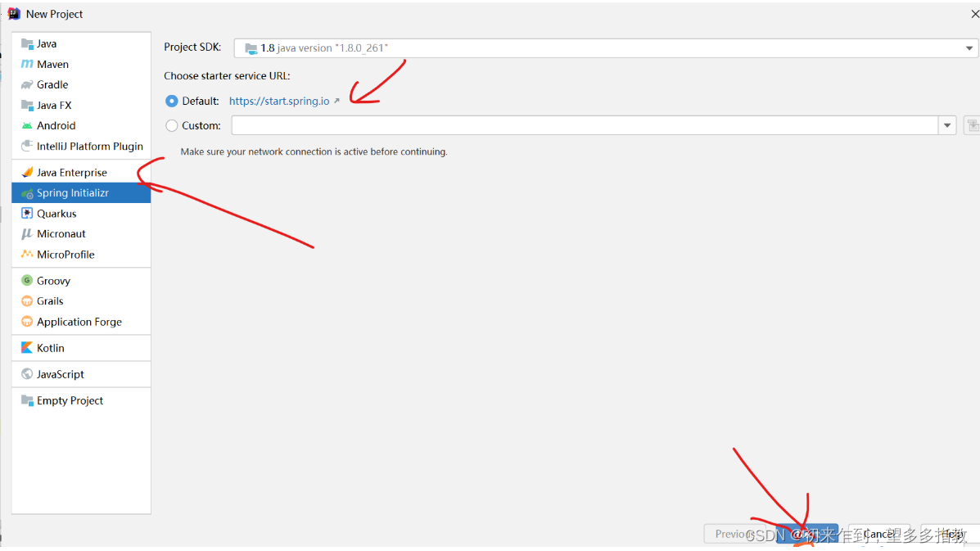Click the button right of Custom URL dropdown
The width and height of the screenshot is (980, 551).
pos(973,125)
